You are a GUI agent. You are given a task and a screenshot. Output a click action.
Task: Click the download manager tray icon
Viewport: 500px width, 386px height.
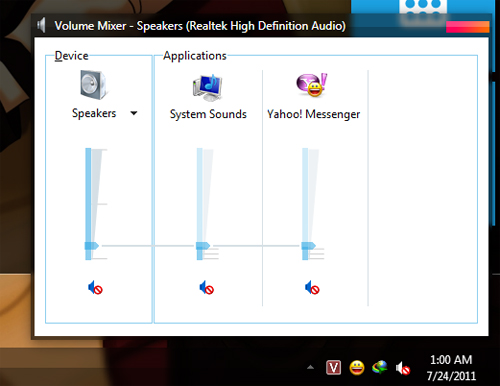point(380,368)
